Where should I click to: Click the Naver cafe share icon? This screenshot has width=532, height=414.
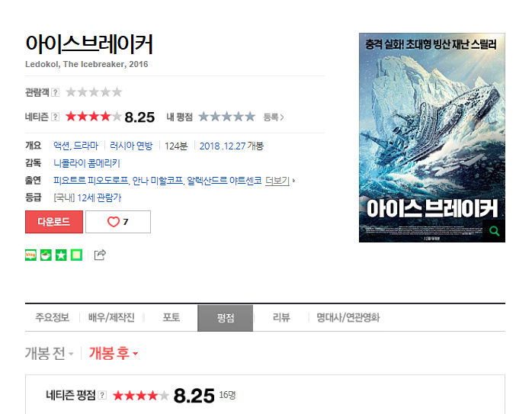pyautogui.click(x=46, y=255)
